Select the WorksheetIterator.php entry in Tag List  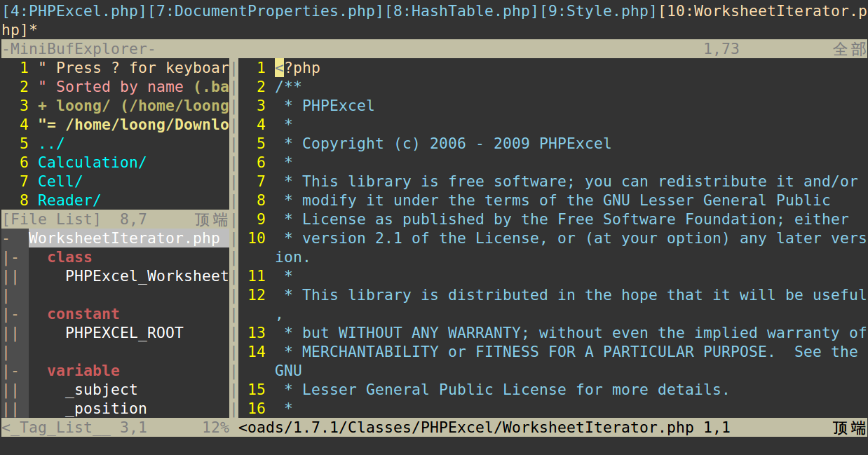(x=124, y=238)
